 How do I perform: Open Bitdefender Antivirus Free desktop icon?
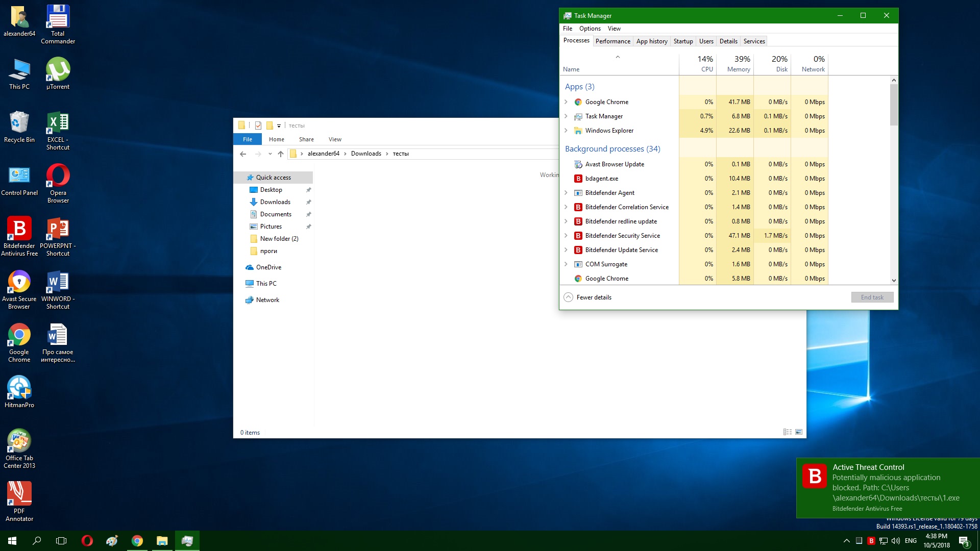(x=19, y=230)
